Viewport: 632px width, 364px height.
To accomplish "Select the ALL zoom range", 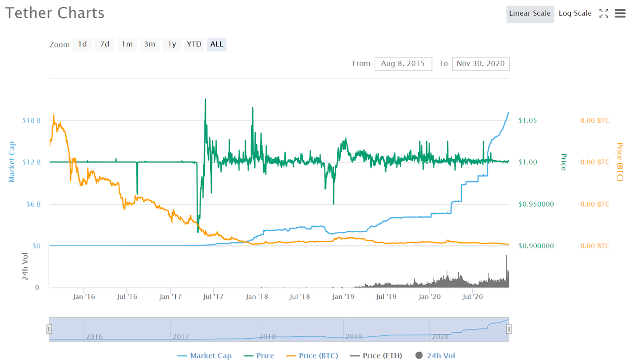I will [x=217, y=44].
